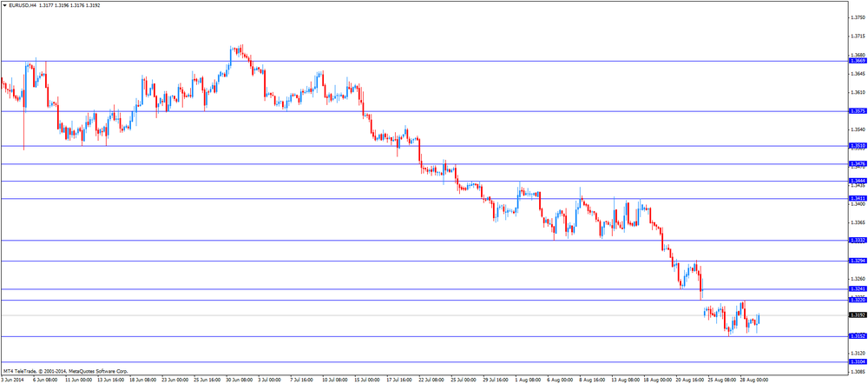
Task: Click the 8 Aug 16:00 time label
Action: tap(594, 381)
